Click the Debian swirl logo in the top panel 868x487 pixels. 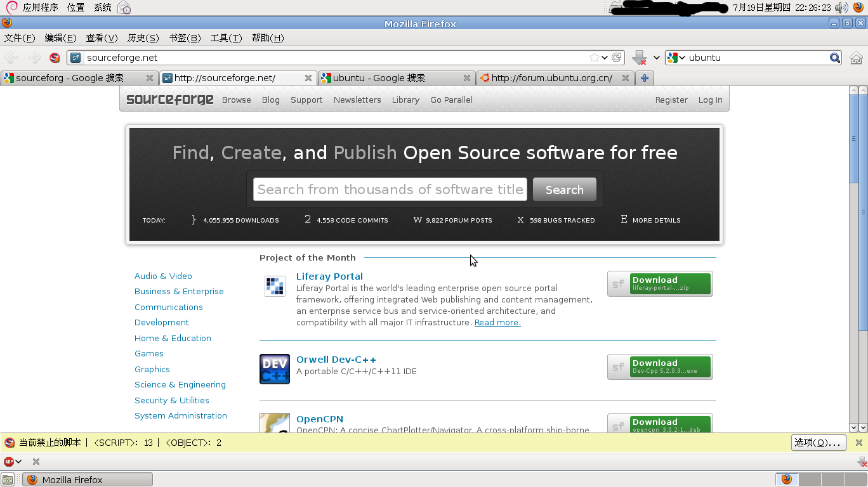coord(11,8)
